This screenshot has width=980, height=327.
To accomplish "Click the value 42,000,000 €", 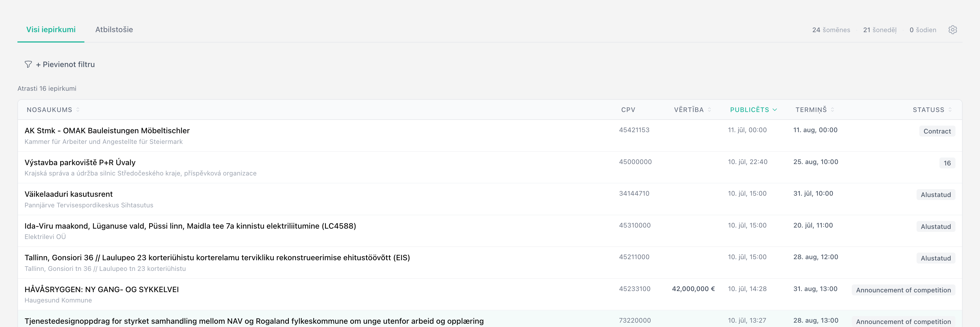I will point(693,289).
